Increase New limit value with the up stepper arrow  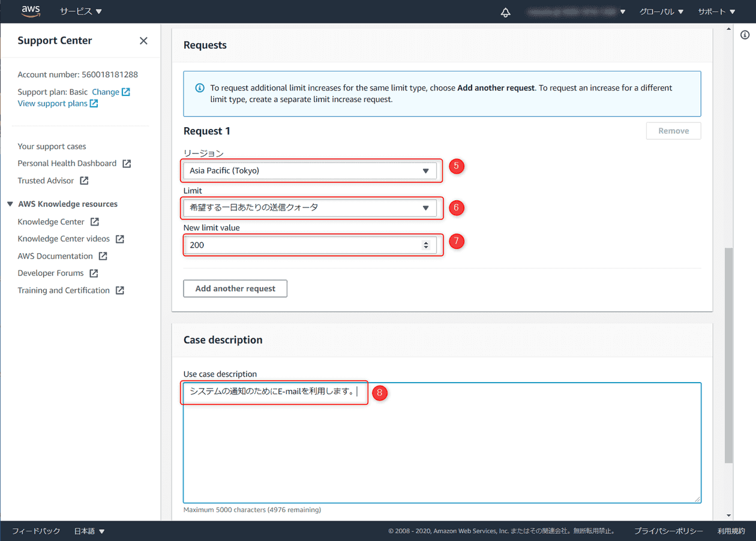[427, 242]
